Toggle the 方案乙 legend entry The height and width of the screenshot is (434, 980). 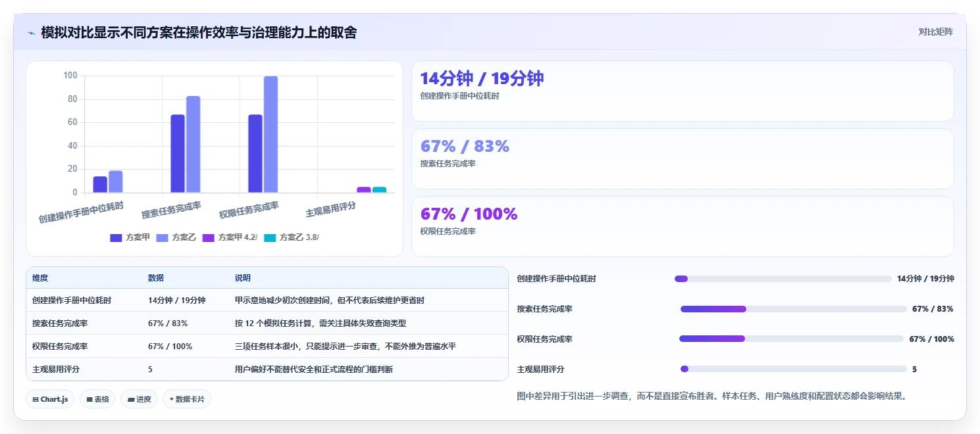[176, 237]
